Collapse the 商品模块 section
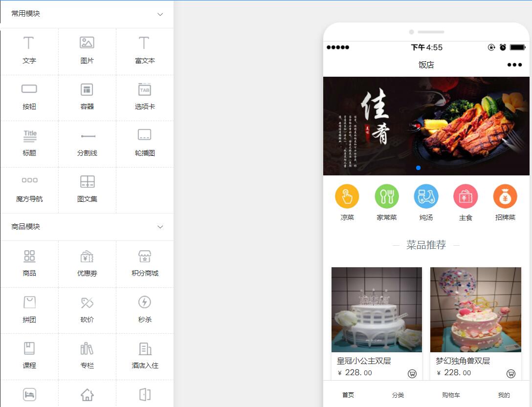 coord(160,227)
